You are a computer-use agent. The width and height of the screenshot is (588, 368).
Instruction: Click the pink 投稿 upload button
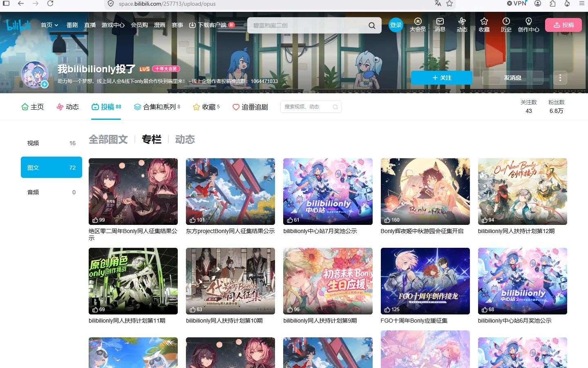click(x=563, y=25)
